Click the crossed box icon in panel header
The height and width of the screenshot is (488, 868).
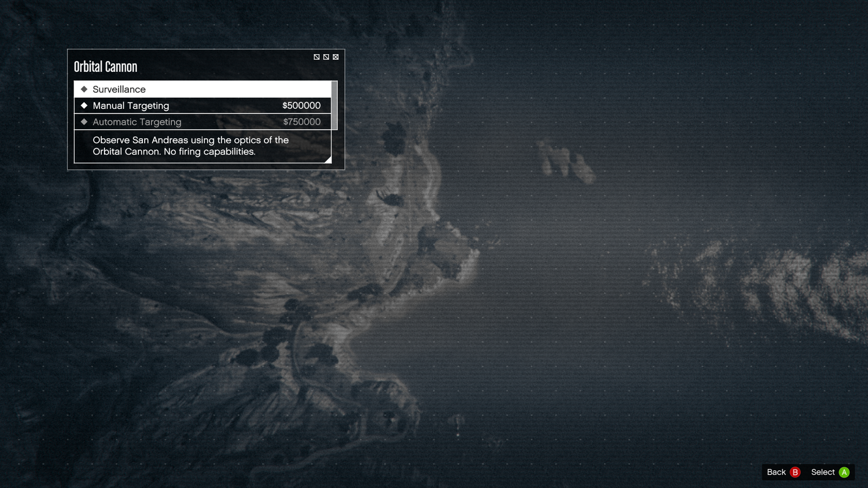pos(336,57)
